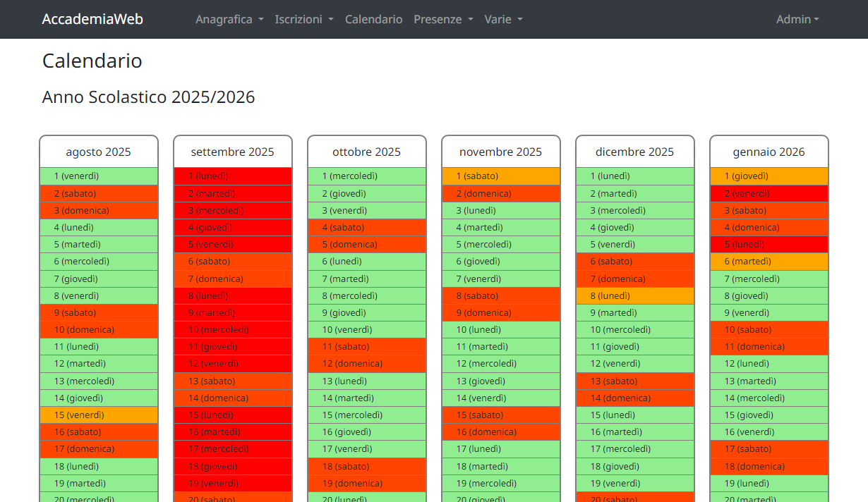Click 4 (sabato) in ottobre 2025
868x502 pixels.
click(x=367, y=228)
